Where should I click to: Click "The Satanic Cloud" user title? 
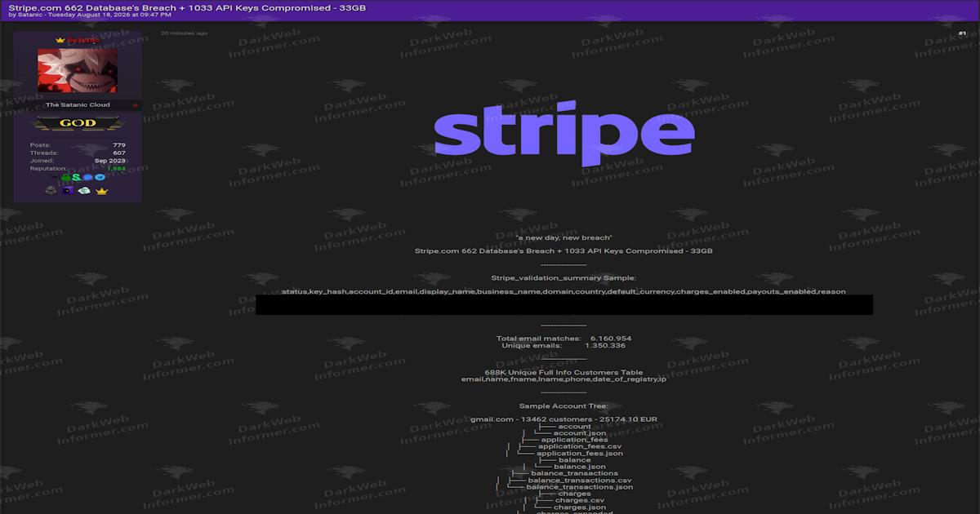[x=78, y=105]
